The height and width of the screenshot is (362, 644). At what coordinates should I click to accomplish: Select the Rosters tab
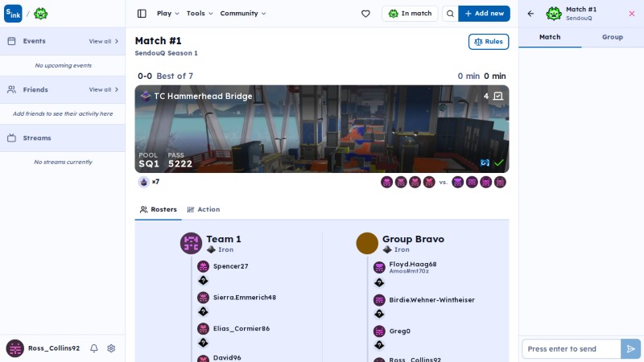tap(158, 209)
